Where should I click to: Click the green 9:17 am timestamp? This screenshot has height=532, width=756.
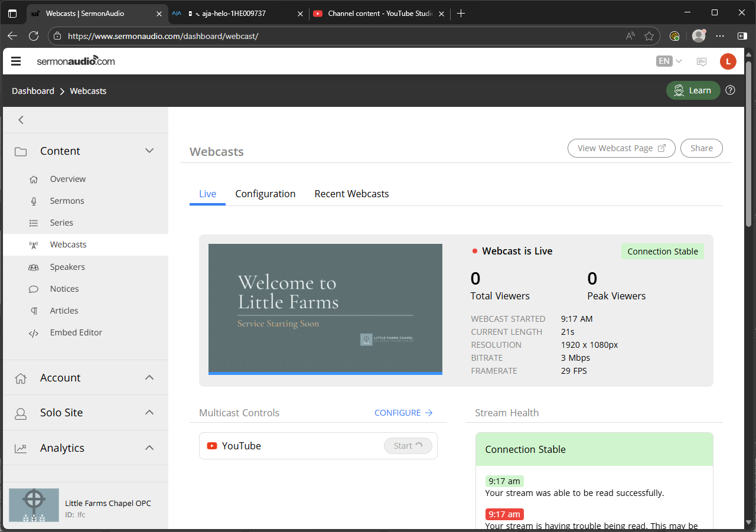504,481
